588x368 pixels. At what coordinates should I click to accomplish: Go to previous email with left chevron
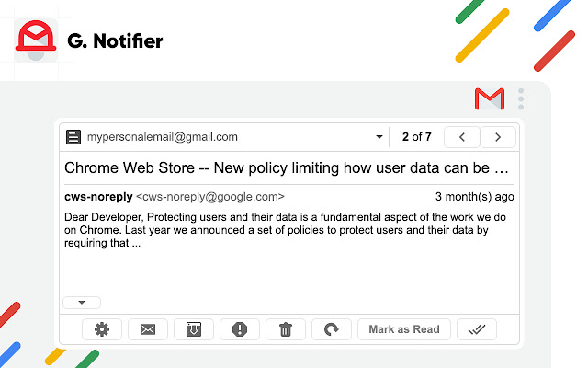pos(462,137)
